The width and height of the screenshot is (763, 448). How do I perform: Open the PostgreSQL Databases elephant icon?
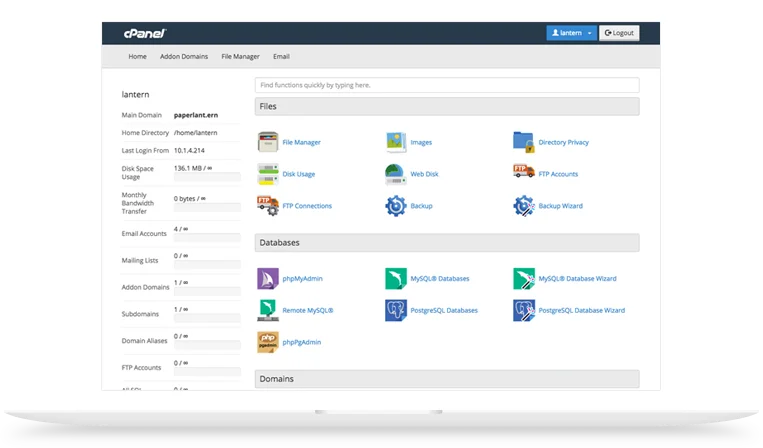(396, 310)
